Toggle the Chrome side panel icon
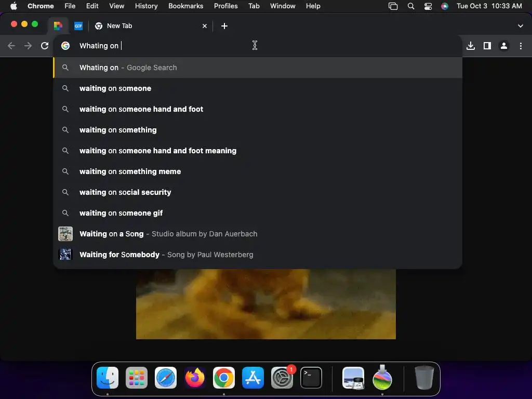532x399 pixels. coord(487,46)
